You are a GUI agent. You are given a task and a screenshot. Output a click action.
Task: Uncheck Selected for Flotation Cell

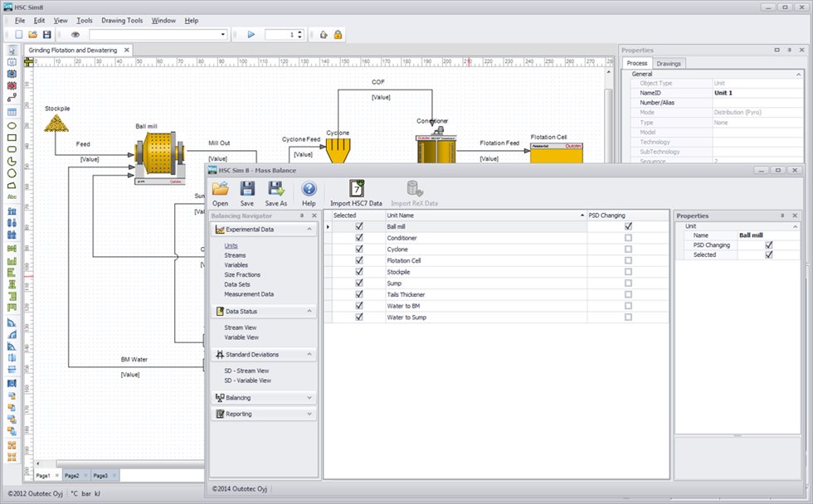[359, 260]
